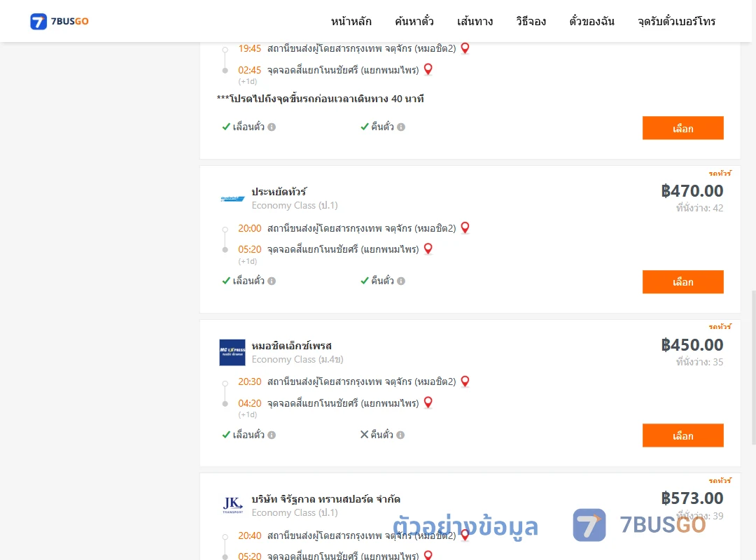Image resolution: width=756 pixels, height=560 pixels.
Task: Go to เส้นทาง in the navigation
Action: click(475, 21)
